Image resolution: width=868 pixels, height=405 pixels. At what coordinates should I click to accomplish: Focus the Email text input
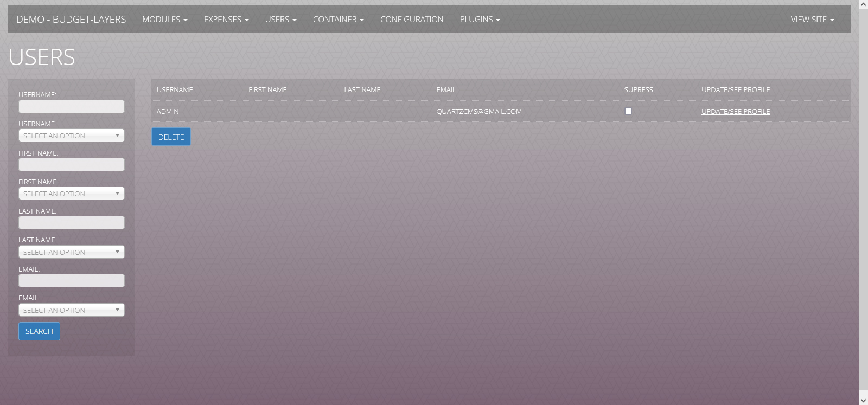point(71,281)
